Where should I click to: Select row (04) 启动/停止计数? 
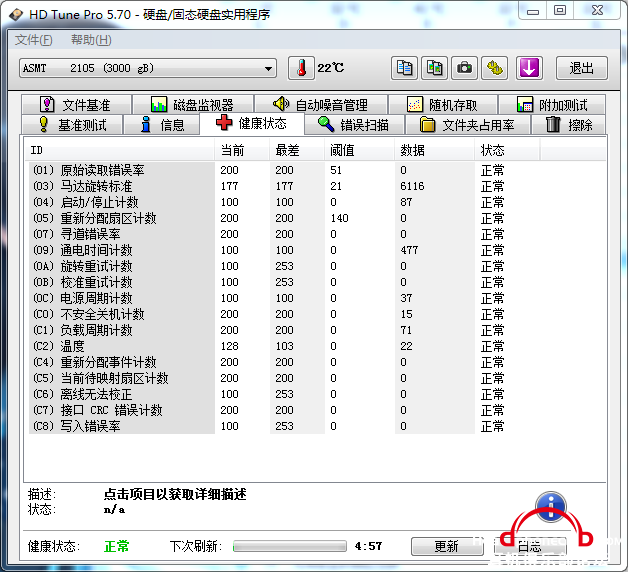(x=284, y=202)
